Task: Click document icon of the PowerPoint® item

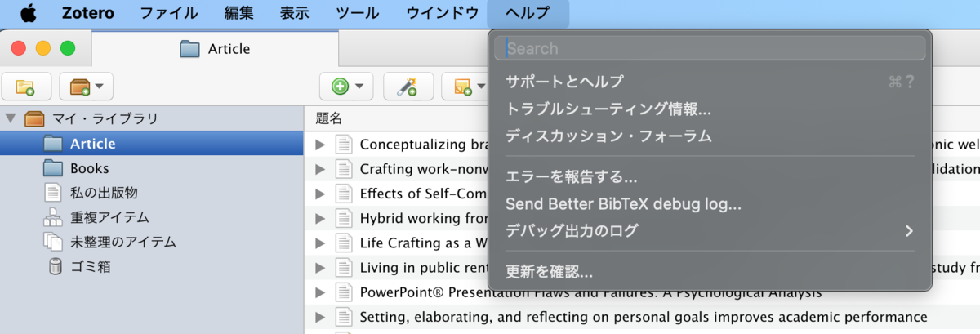Action: pos(344,292)
